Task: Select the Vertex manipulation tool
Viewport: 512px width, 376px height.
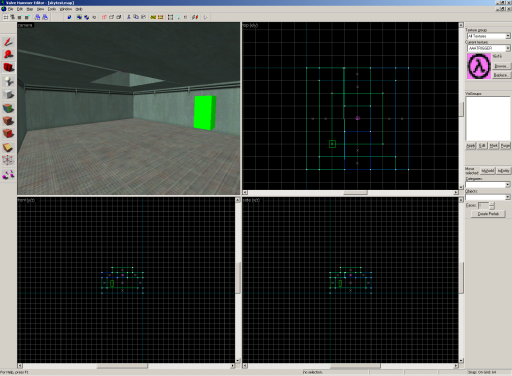Action: pos(8,160)
